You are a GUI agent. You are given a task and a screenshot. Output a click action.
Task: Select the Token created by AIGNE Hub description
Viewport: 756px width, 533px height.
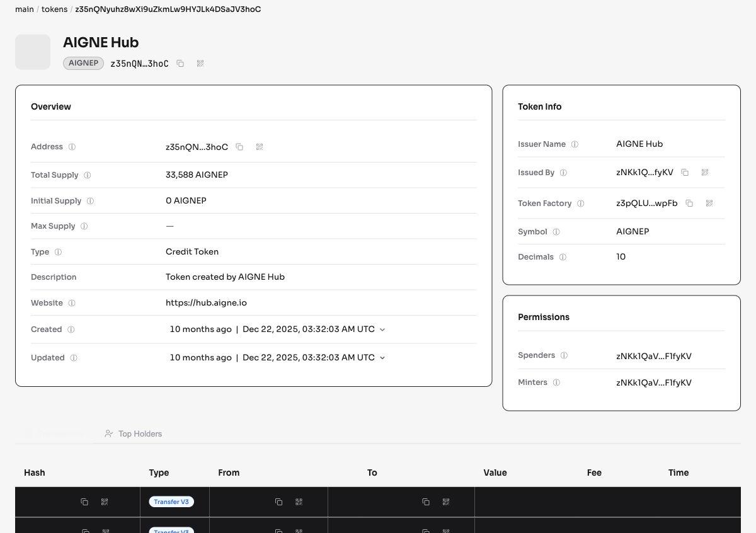225,277
